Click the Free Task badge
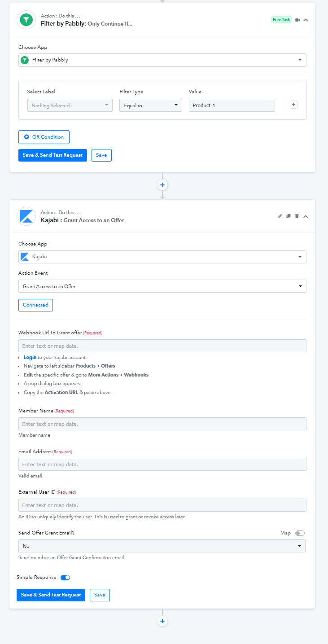The height and width of the screenshot is (644, 328). [x=281, y=20]
